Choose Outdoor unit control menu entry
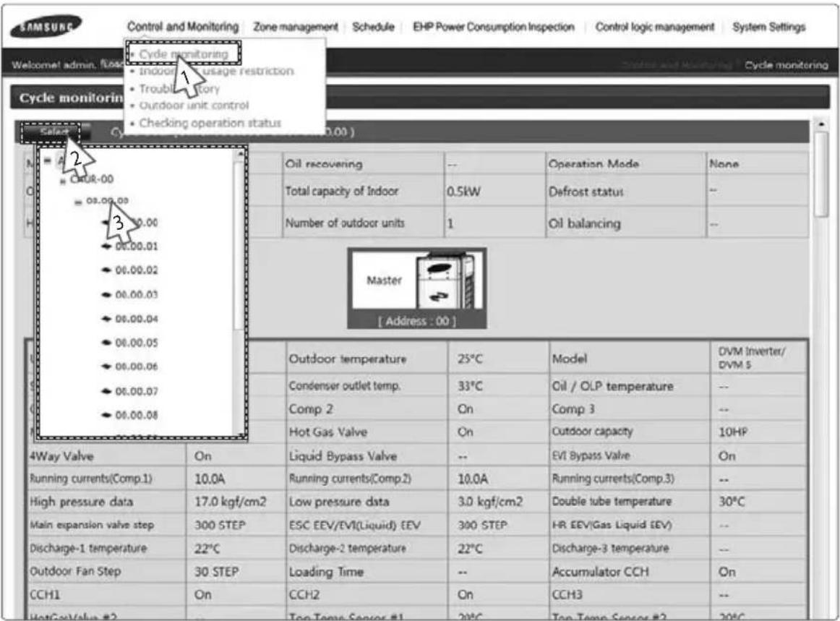This screenshot has height=621, width=840. pos(194,106)
